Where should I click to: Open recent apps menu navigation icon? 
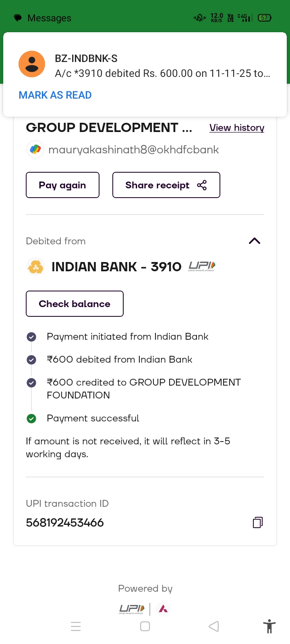click(x=76, y=626)
